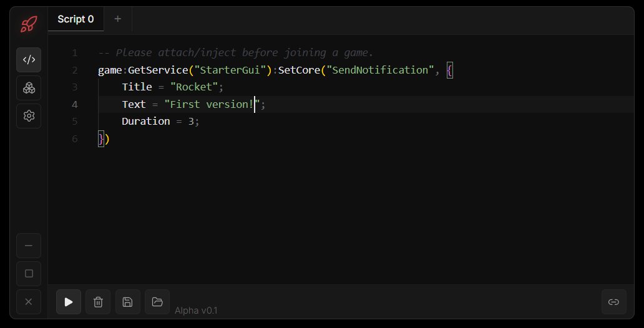Click the Alpha v0.1 version label
The height and width of the screenshot is (328, 644).
[196, 311]
